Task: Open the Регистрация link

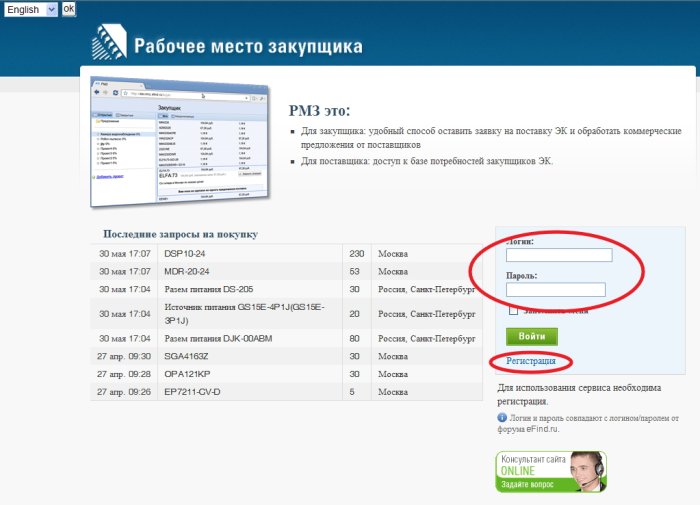Action: (x=530, y=360)
